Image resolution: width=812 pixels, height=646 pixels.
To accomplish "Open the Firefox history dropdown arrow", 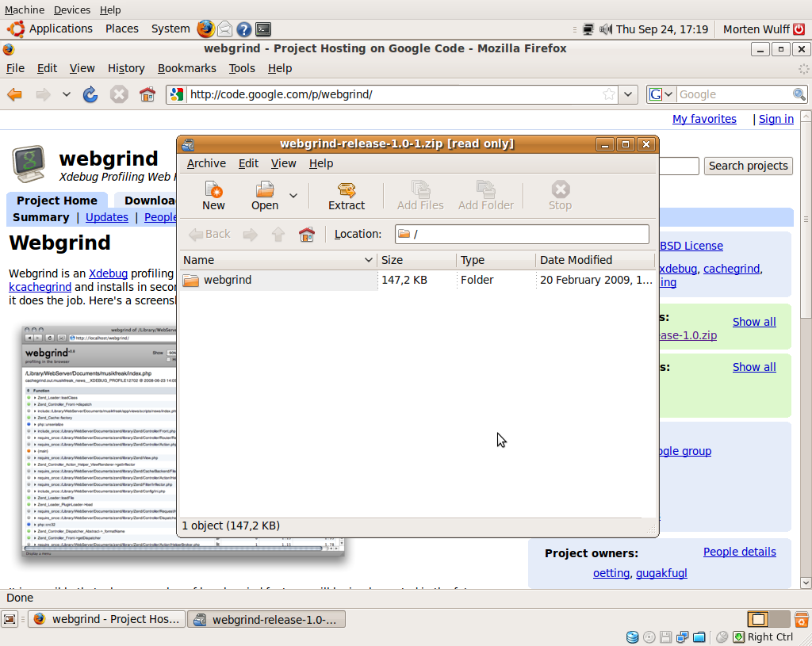I will 67,95.
